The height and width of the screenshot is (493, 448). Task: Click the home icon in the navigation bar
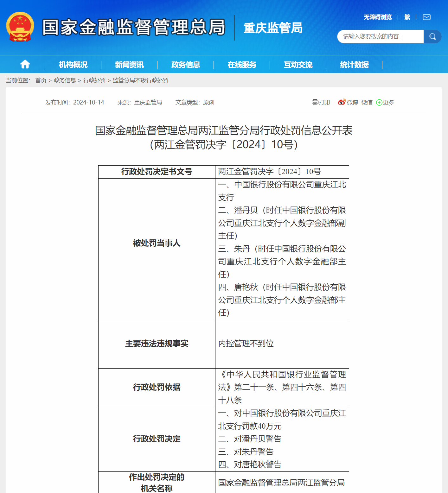pos(25,64)
